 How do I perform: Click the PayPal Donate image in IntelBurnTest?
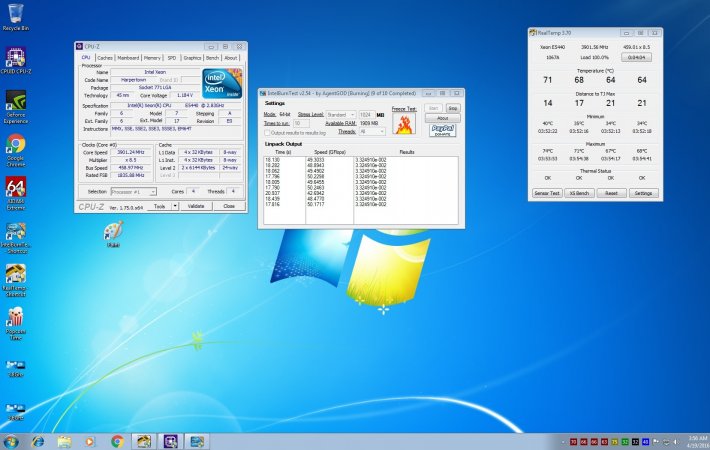click(442, 131)
